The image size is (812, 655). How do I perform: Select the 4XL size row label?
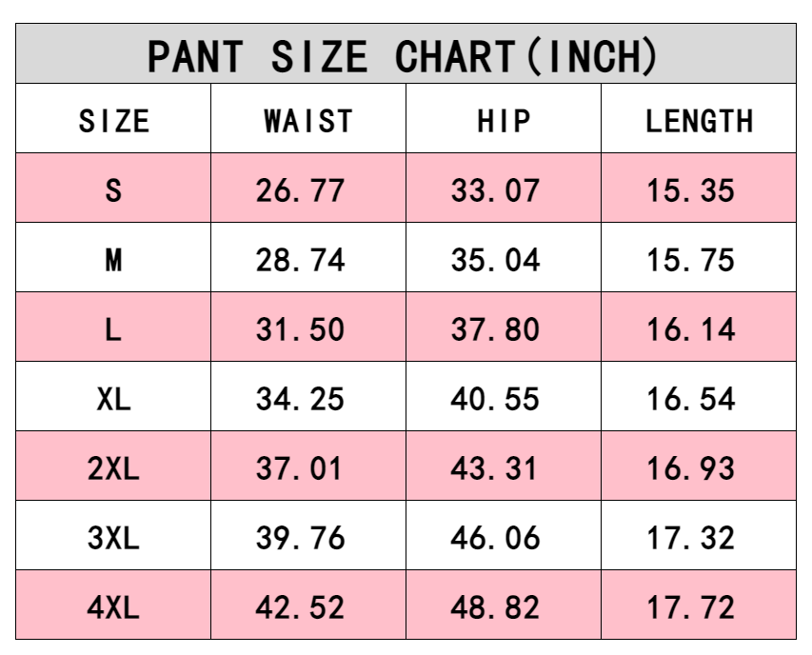[113, 607]
